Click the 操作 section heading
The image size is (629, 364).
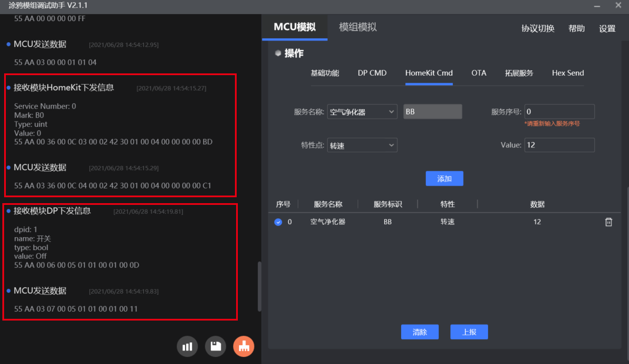coord(294,53)
